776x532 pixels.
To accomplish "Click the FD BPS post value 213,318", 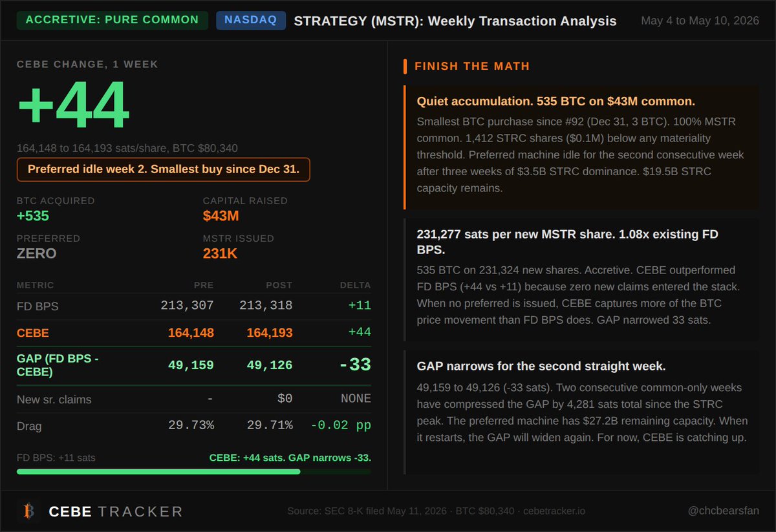I will pos(266,306).
